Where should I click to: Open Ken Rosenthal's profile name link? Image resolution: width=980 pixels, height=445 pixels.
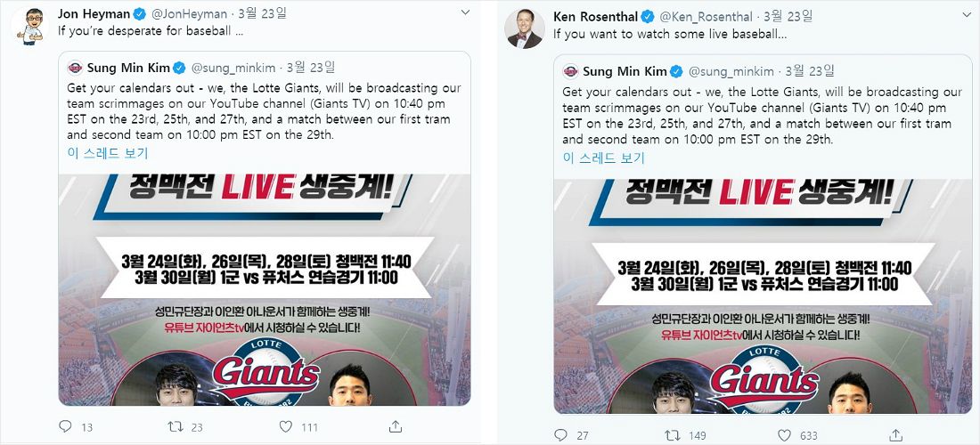pos(596,16)
